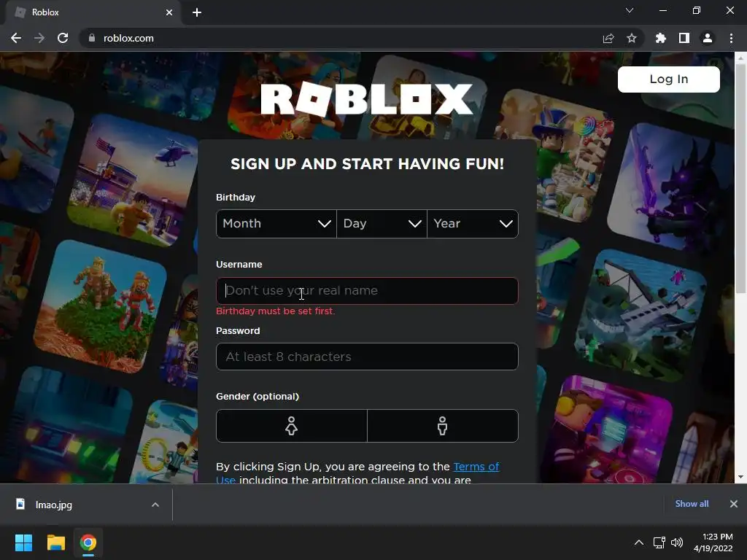Click the helicopter game thumbnail
The width and height of the screenshot is (747, 560).
(x=135, y=182)
